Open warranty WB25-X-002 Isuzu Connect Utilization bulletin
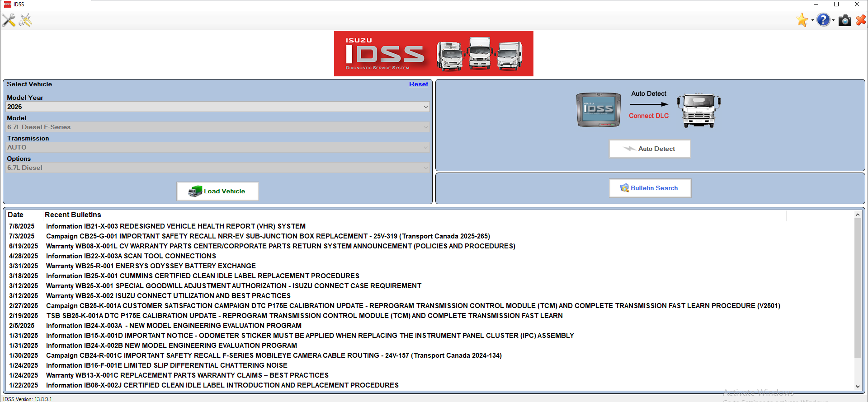The width and height of the screenshot is (868, 402). [168, 296]
